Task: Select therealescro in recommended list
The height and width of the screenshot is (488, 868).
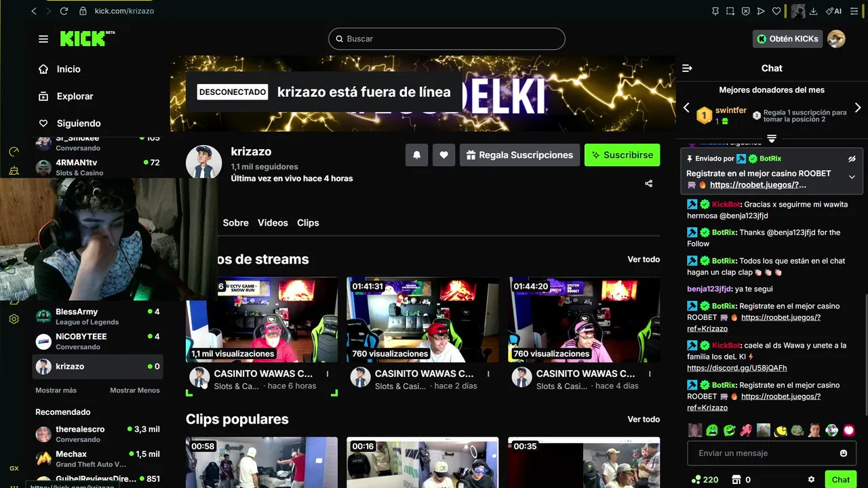Action: 98,434
